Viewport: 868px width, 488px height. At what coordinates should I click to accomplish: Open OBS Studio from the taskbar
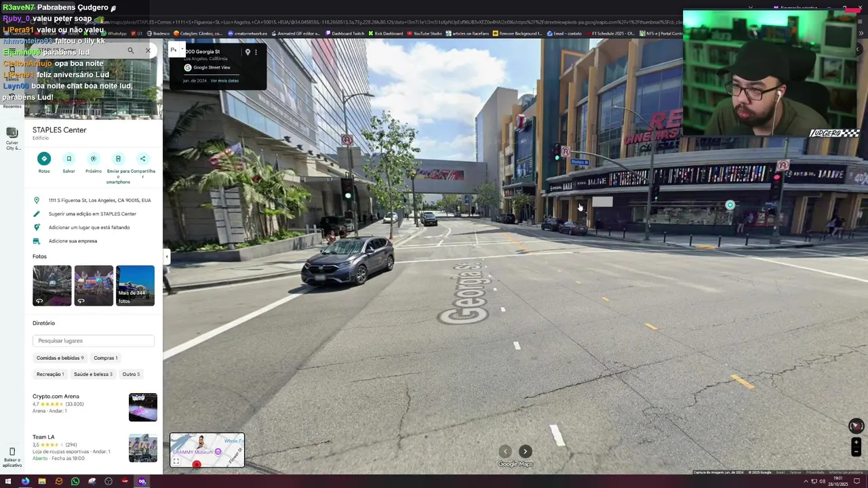coord(108,481)
